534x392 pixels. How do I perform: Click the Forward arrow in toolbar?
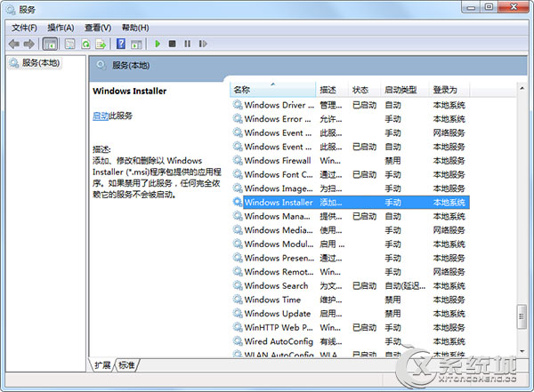(x=29, y=44)
